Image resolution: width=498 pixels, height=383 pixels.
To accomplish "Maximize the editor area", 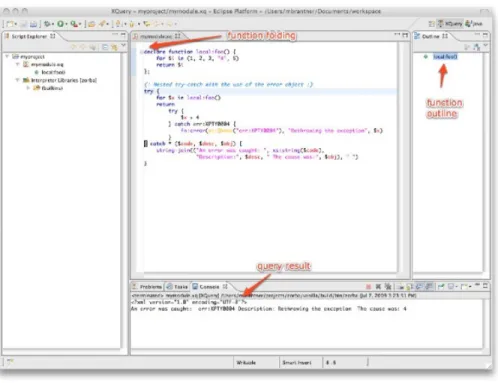I will 405,35.
